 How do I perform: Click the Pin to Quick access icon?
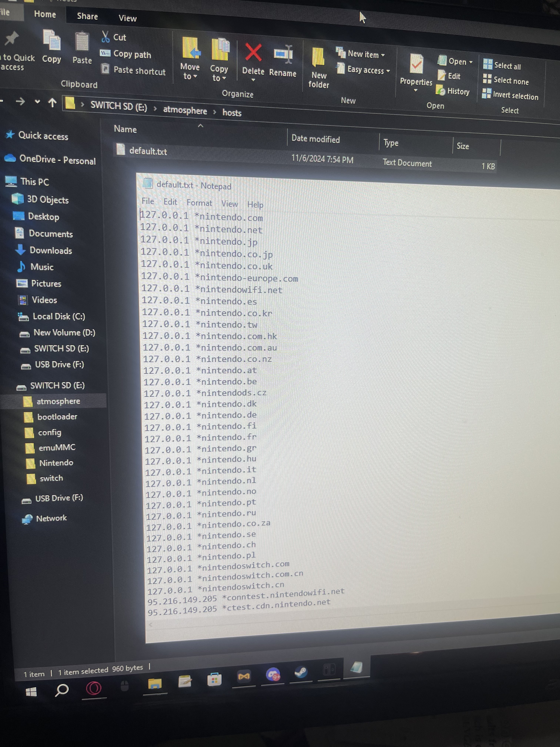12,39
